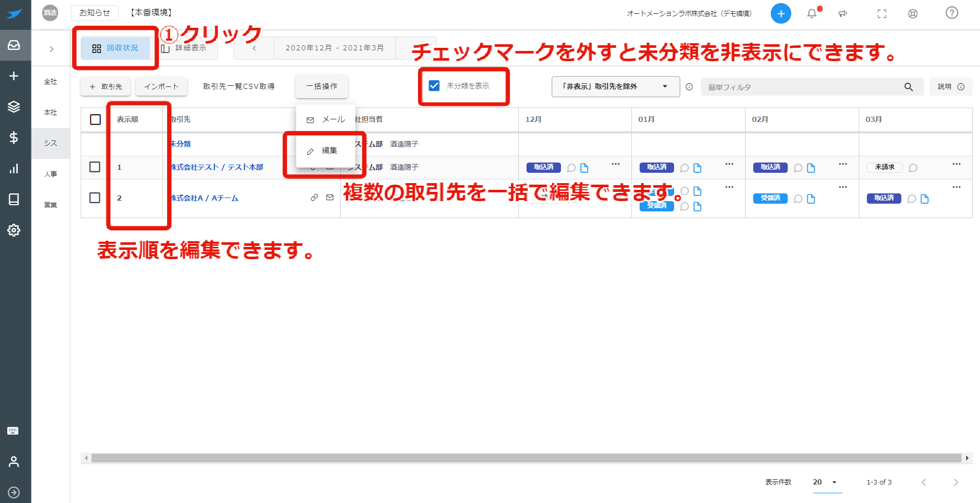The image size is (980, 503).
Task: Open the 「非表示」取引先を除外 dropdown
Action: pyautogui.click(x=615, y=86)
